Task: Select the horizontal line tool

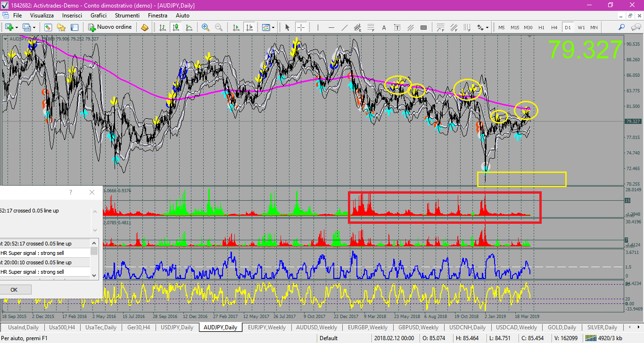Action: click(x=331, y=27)
